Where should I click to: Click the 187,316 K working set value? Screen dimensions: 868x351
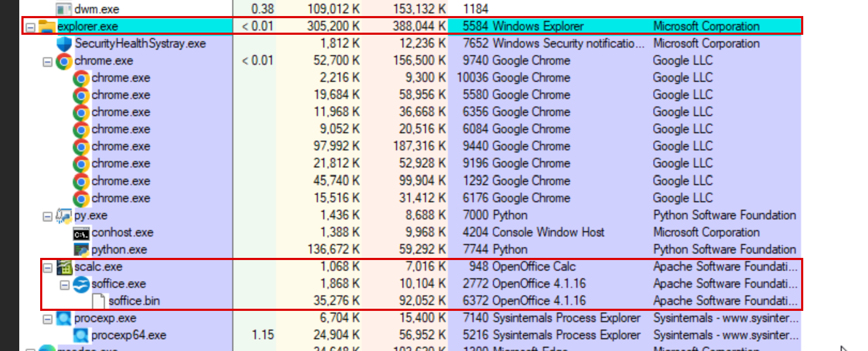pos(419,146)
